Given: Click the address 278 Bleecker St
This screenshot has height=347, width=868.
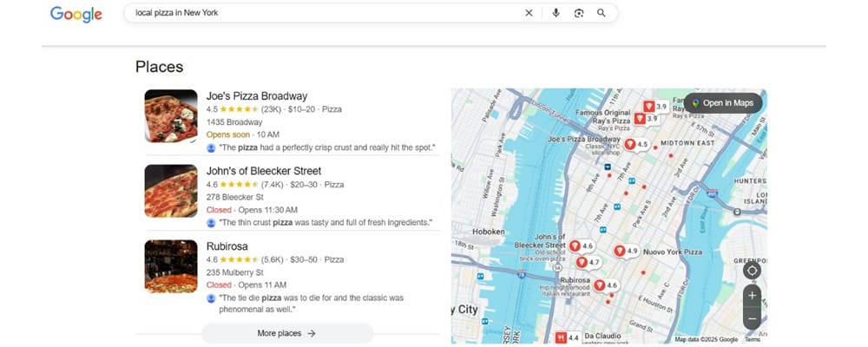Looking at the screenshot, I should pos(234,197).
